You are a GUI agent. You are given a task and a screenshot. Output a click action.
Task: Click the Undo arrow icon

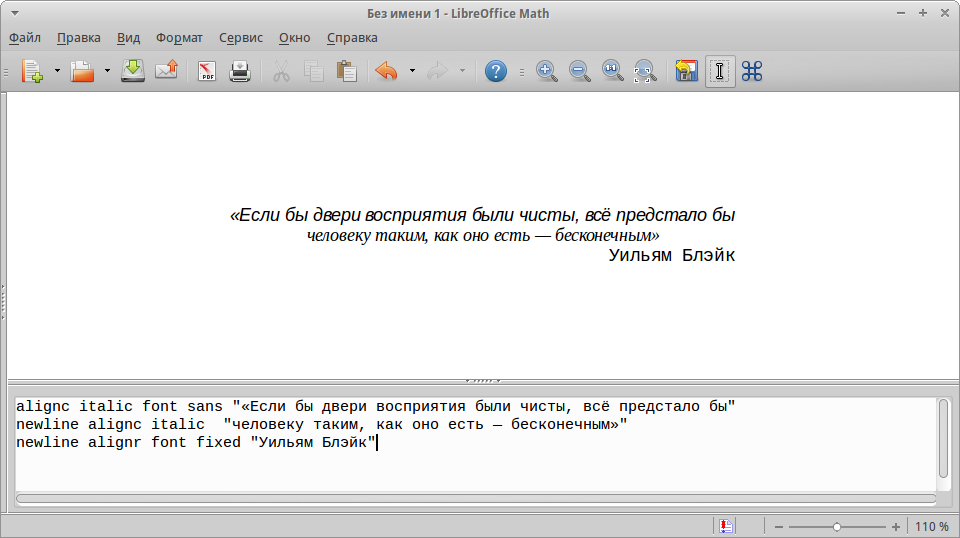tap(385, 71)
